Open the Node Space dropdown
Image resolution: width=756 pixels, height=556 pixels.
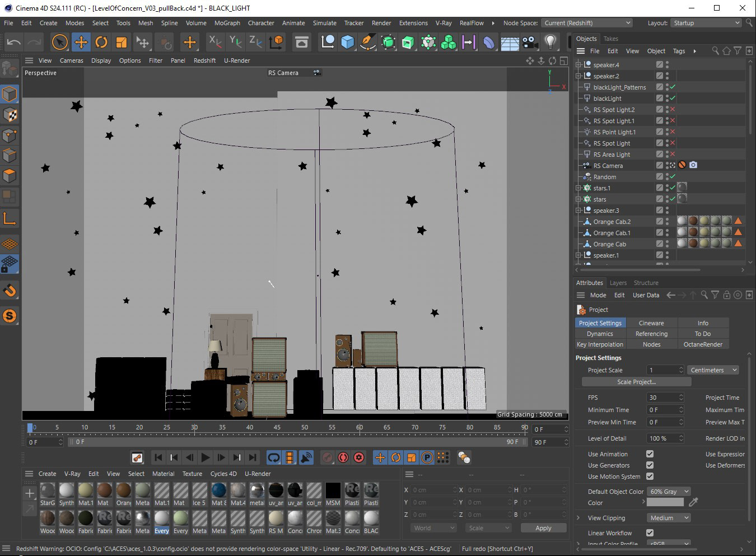coord(587,23)
